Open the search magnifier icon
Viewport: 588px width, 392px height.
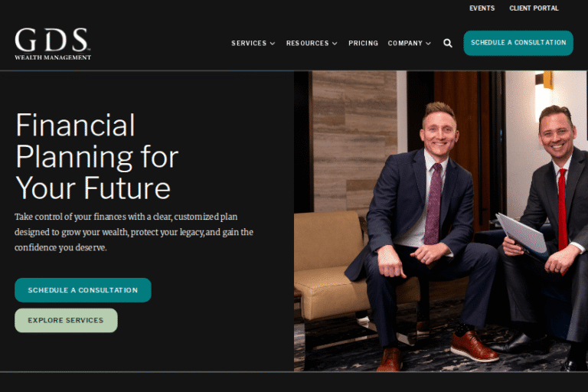click(448, 43)
